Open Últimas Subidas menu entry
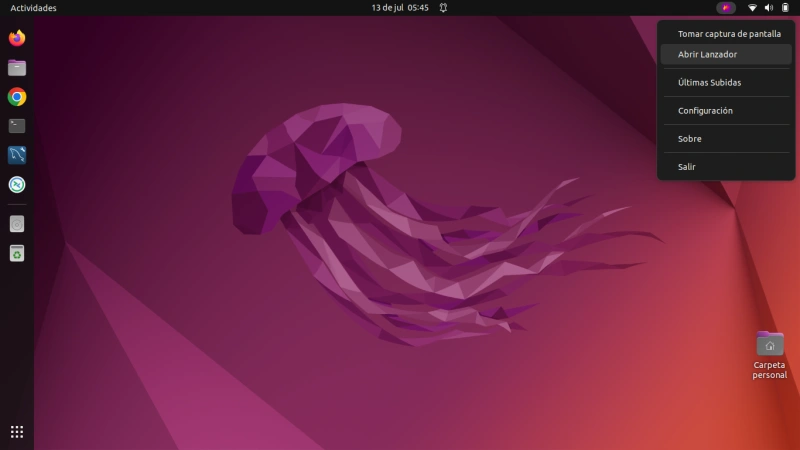Screen dimensions: 800x450 point(726,83)
